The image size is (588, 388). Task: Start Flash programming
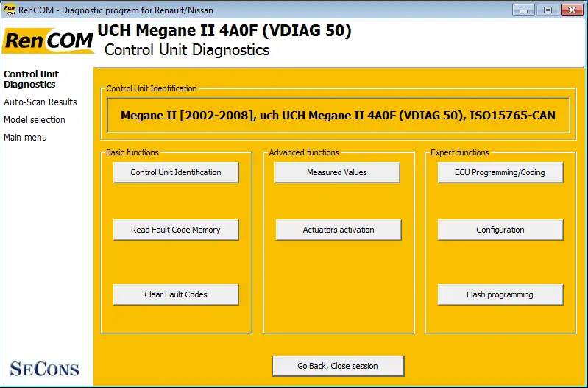click(500, 294)
